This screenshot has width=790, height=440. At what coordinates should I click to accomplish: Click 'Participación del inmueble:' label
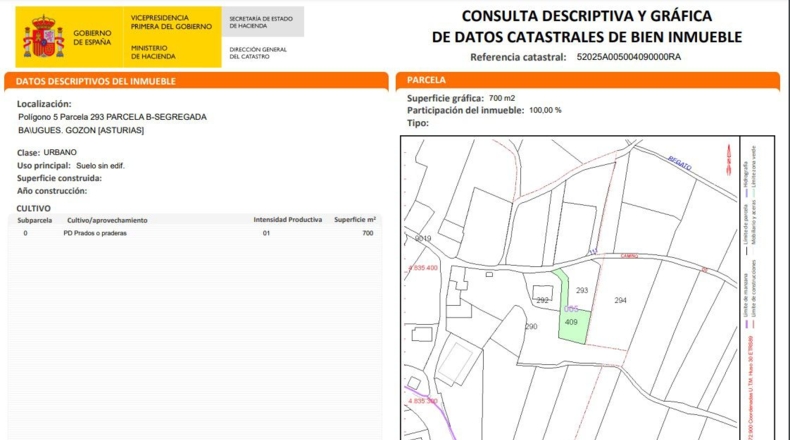click(466, 110)
